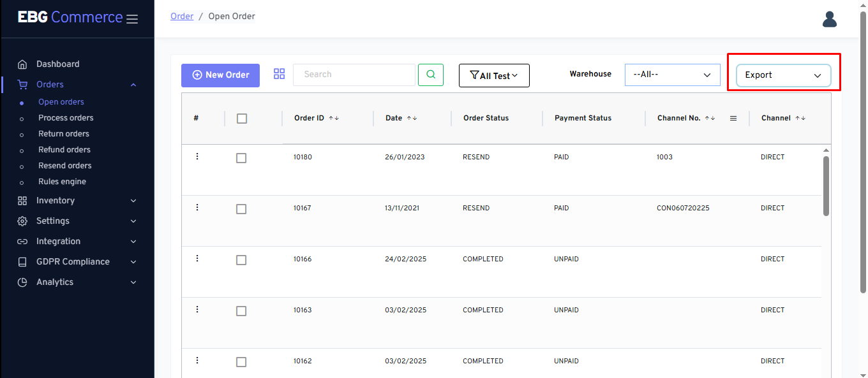The width and height of the screenshot is (868, 378).
Task: Open Channel No. column menu icon
Action: pyautogui.click(x=733, y=118)
